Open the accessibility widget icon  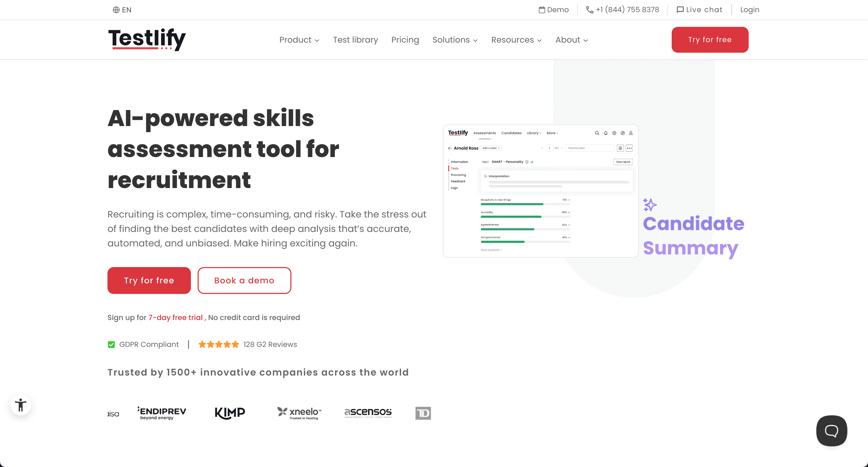[21, 405]
